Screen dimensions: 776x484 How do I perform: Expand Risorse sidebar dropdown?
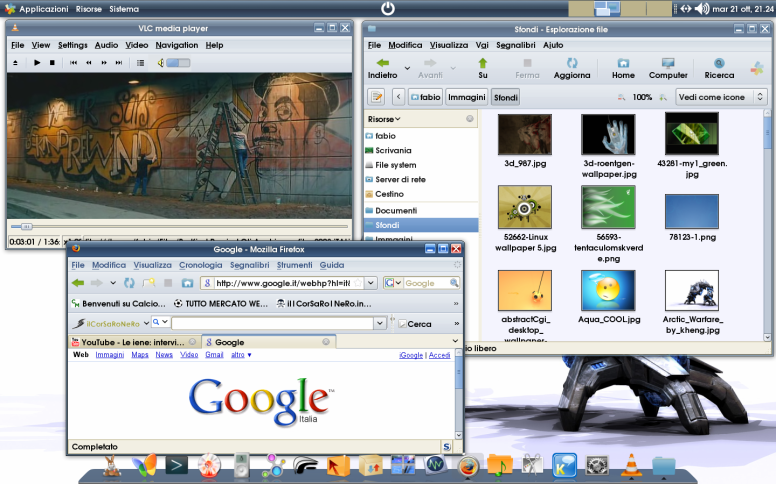tap(384, 119)
